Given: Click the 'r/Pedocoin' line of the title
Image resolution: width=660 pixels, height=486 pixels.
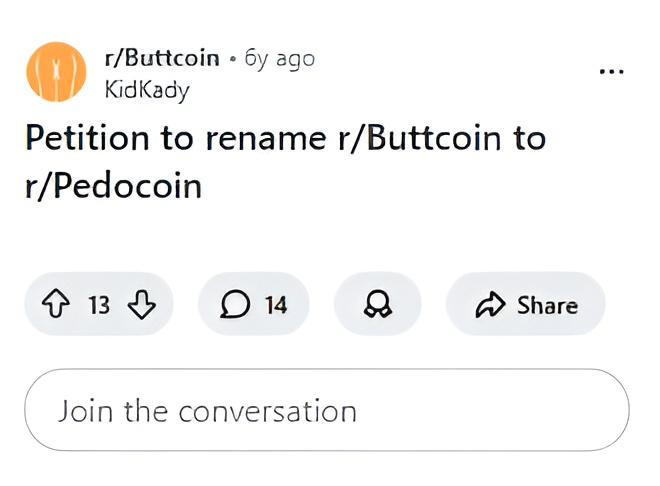Looking at the screenshot, I should (113, 185).
